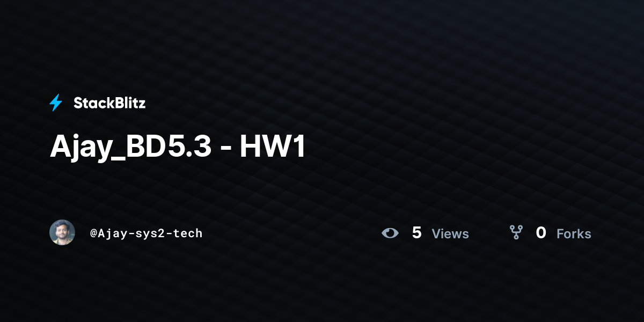Click the letter S in StackBlitz
Viewport: 644px width, 322px height.
(x=78, y=103)
